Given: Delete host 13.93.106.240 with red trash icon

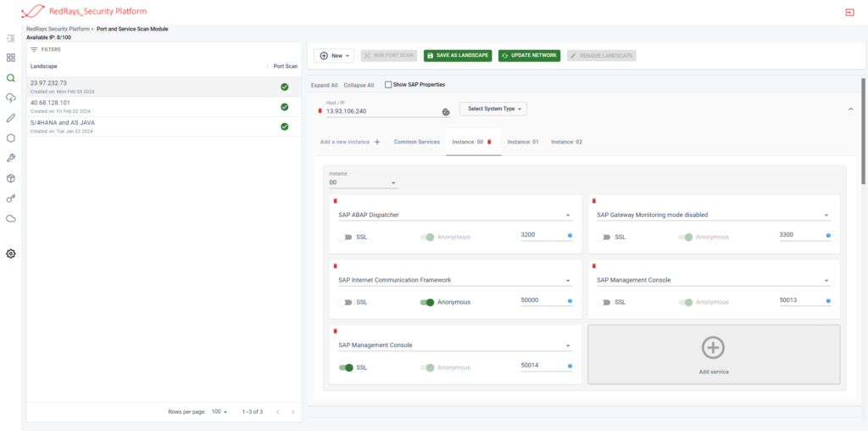Looking at the screenshot, I should click(x=320, y=111).
